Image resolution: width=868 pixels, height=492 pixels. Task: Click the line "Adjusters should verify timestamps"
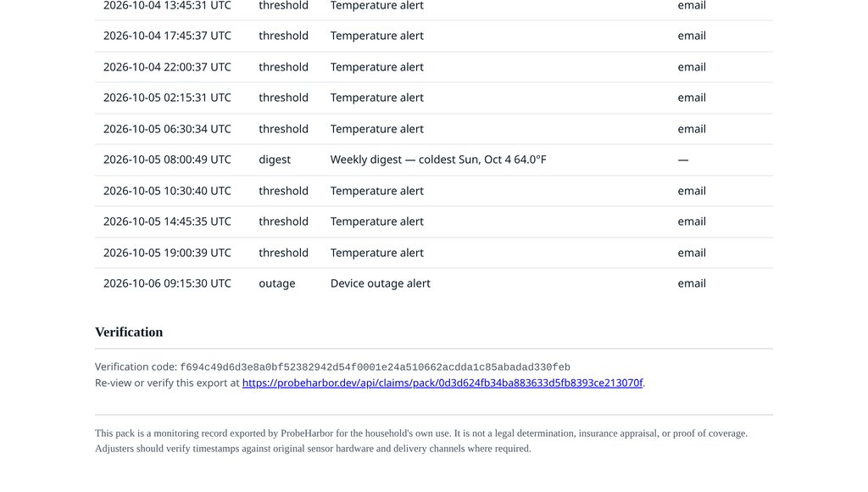[313, 449]
